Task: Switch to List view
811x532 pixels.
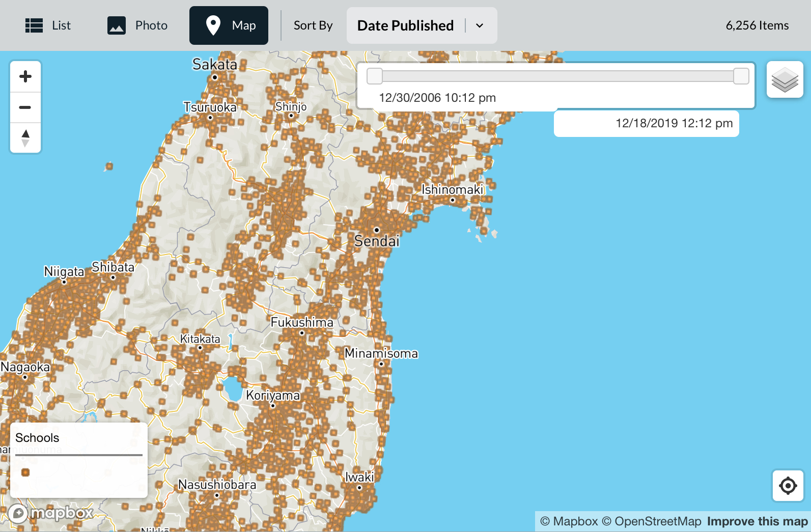Action: tap(48, 25)
